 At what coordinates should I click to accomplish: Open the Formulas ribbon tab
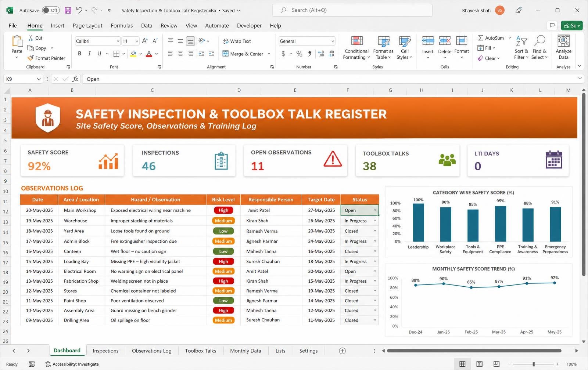tap(122, 25)
